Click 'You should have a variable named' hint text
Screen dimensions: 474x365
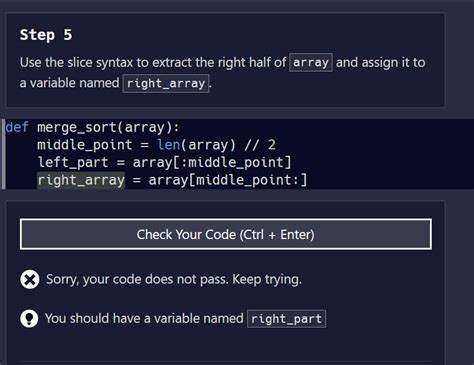(144, 319)
